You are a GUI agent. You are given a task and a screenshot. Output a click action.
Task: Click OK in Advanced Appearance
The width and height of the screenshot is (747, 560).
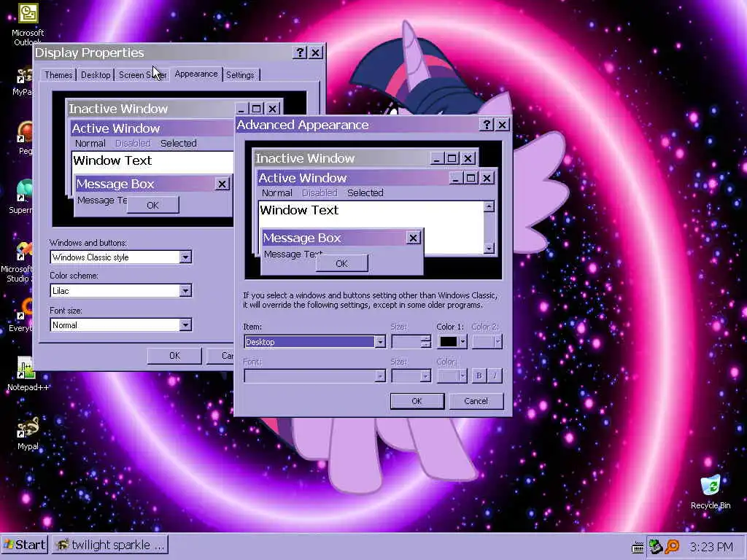tap(417, 401)
